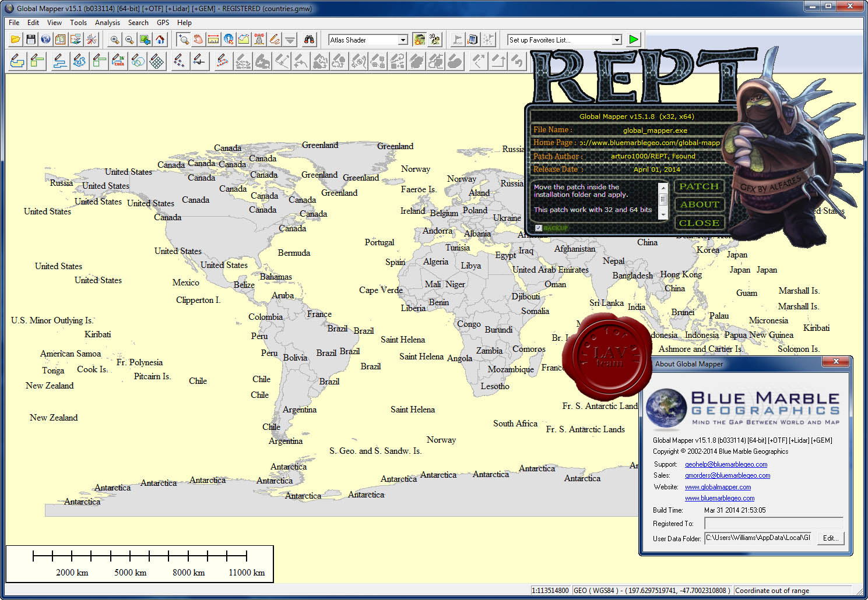Select the Zoom tool with plus magnifier
The image size is (868, 600).
[183, 40]
